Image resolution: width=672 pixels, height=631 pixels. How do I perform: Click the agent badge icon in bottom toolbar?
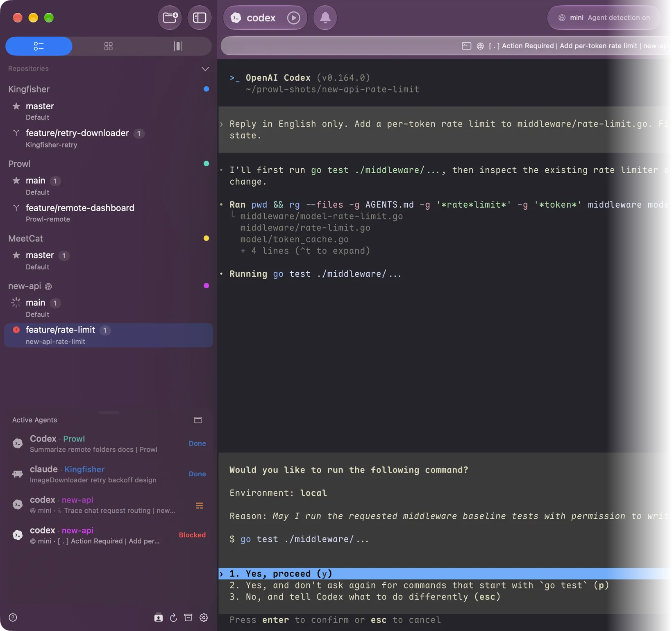[x=159, y=617]
